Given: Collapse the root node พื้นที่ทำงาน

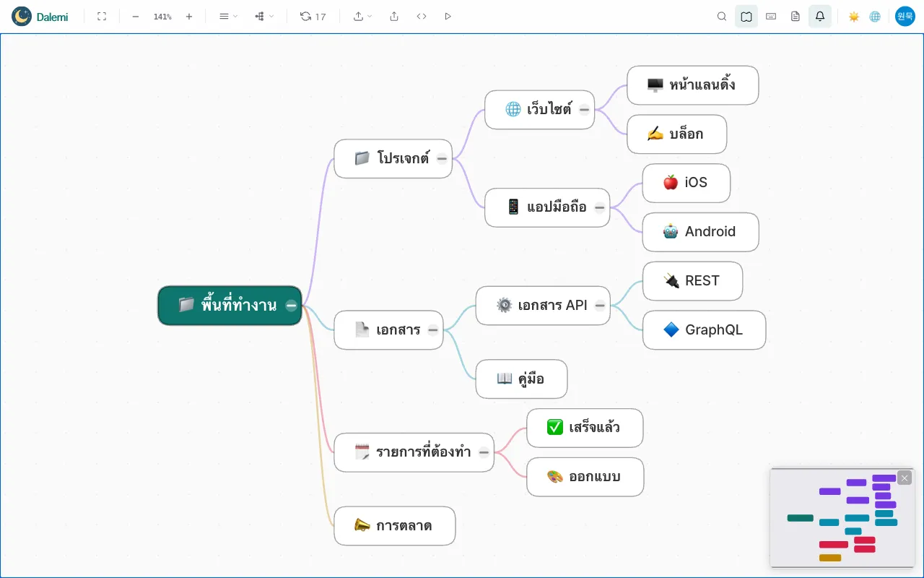Looking at the screenshot, I should click(x=291, y=306).
